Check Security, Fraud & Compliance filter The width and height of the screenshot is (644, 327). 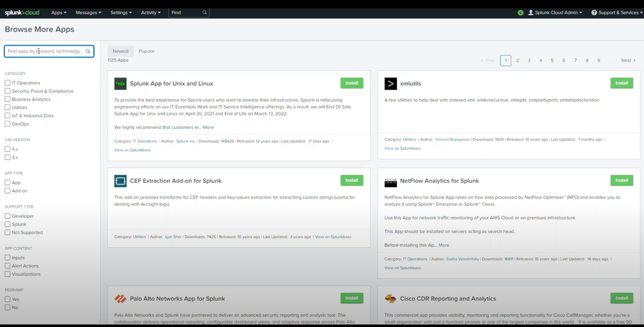(x=7, y=91)
